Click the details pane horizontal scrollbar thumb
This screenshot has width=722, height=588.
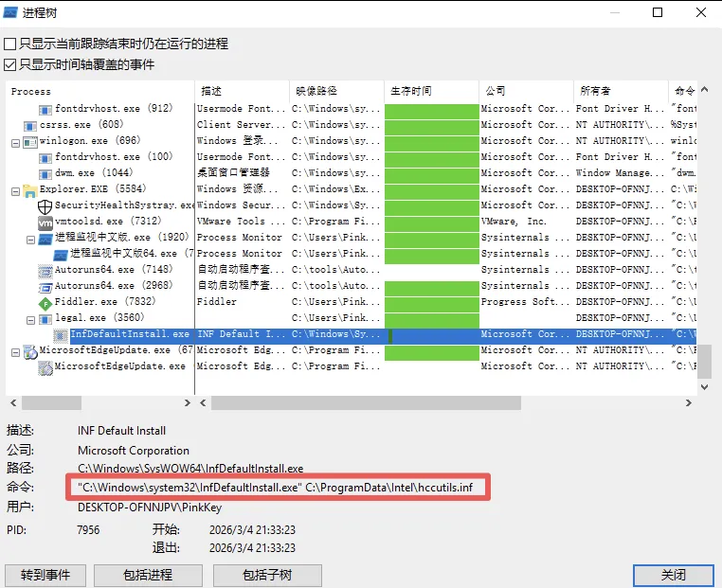pos(366,403)
